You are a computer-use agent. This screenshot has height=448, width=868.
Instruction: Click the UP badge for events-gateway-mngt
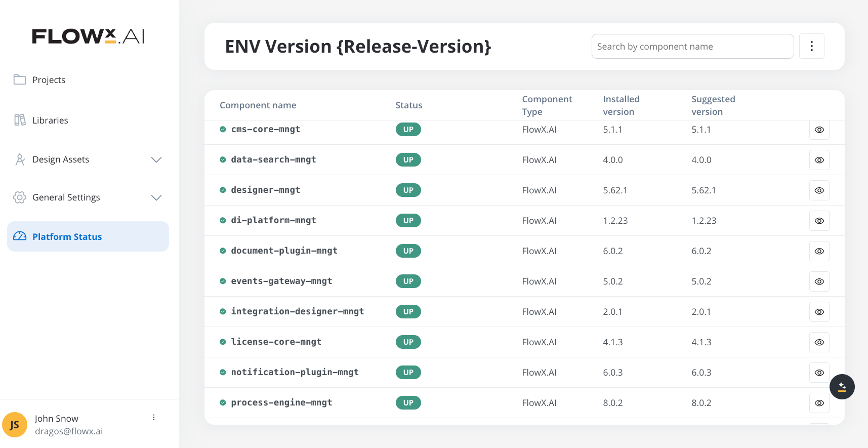pyautogui.click(x=408, y=281)
